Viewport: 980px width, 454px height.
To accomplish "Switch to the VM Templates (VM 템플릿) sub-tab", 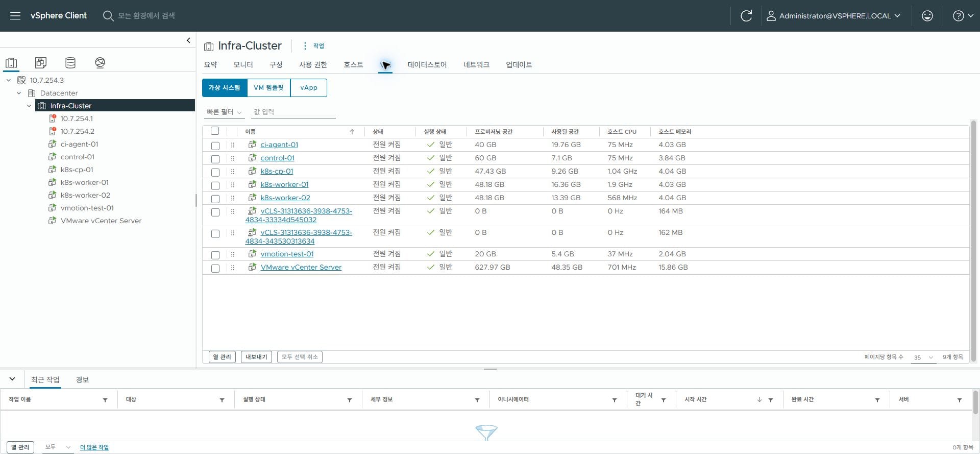I will 268,88.
